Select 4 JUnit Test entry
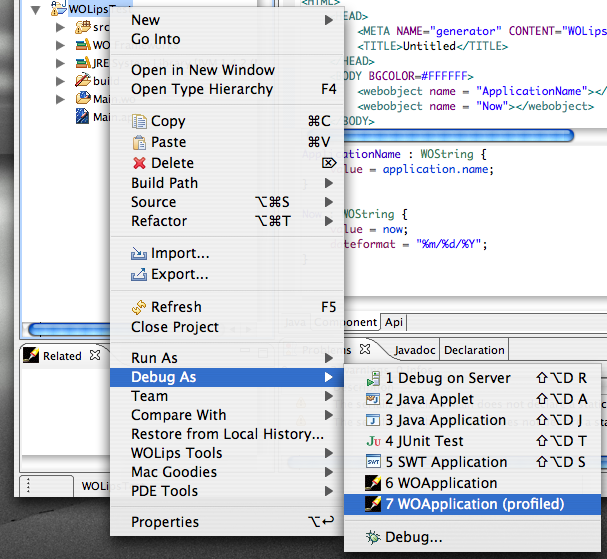Screen dimensions: 607x559 472,441
